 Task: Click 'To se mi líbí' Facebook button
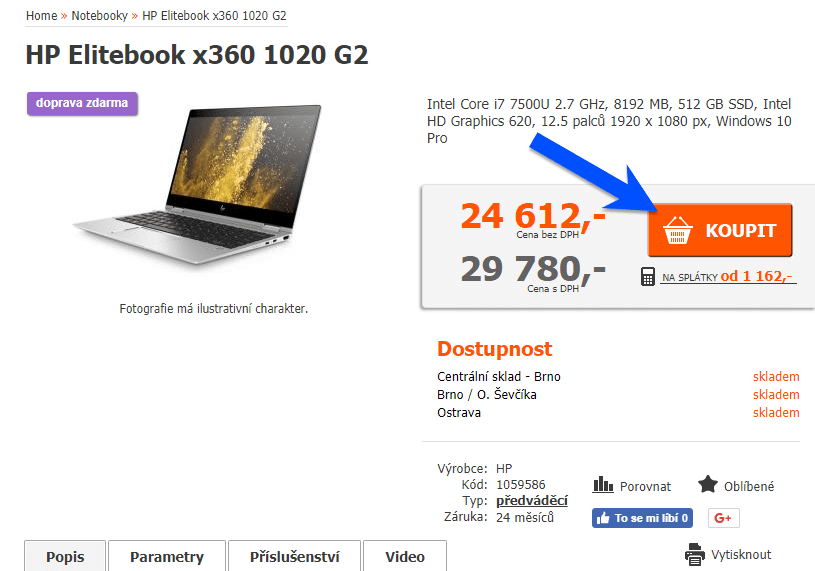(x=642, y=518)
